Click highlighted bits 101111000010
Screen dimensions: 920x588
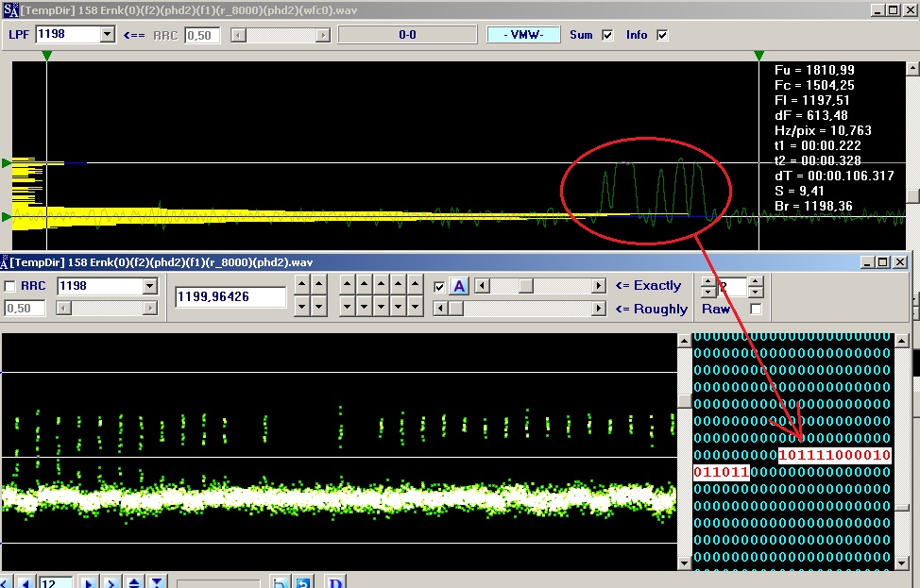pyautogui.click(x=834, y=456)
